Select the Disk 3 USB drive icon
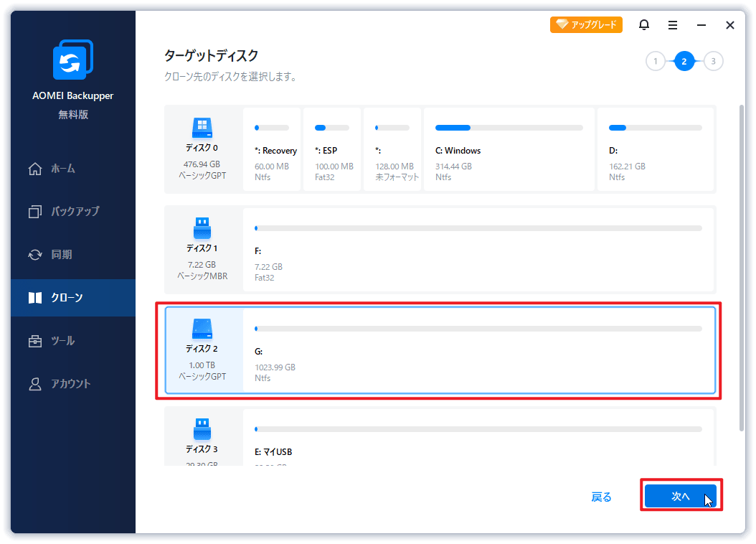The image size is (756, 544). pos(202,429)
